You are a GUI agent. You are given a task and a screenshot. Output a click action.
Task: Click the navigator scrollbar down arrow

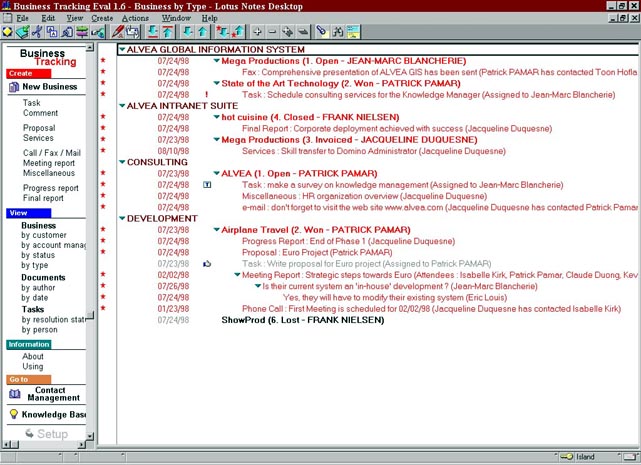pyautogui.click(x=90, y=436)
